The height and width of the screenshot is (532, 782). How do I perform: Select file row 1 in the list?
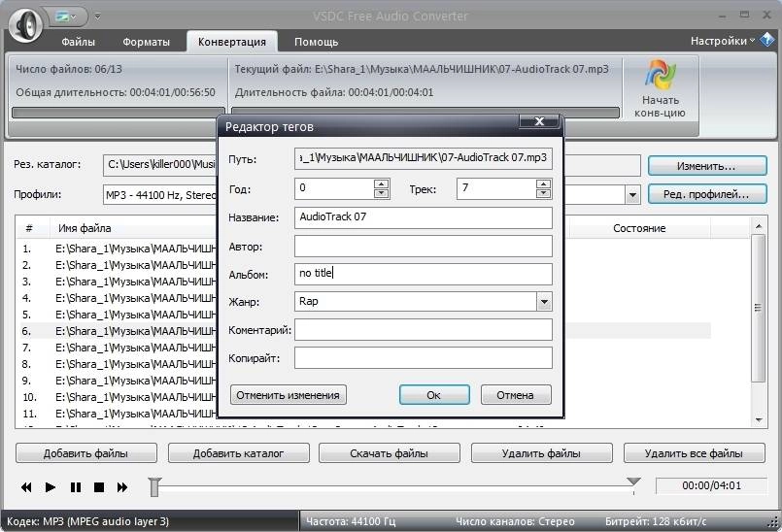(x=118, y=249)
